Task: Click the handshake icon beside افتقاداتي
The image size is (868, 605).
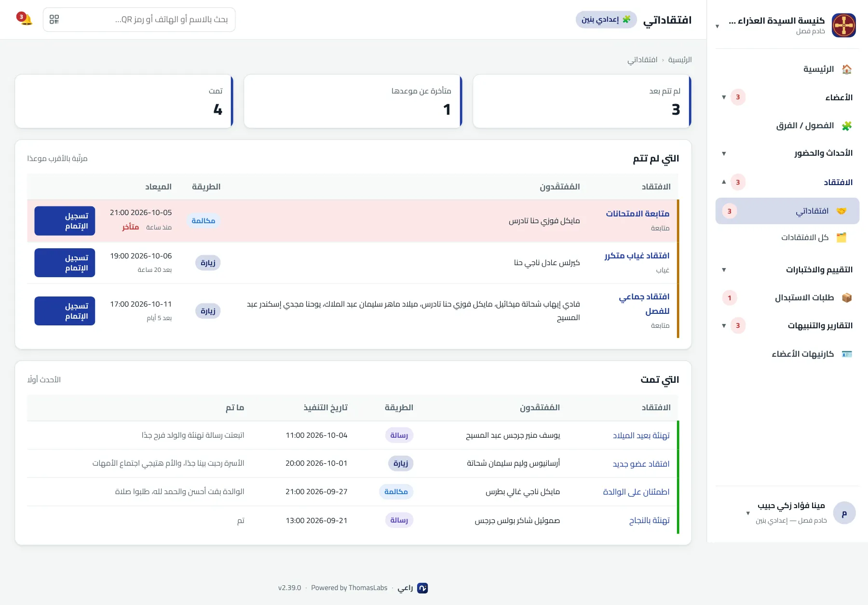Action: click(x=841, y=211)
